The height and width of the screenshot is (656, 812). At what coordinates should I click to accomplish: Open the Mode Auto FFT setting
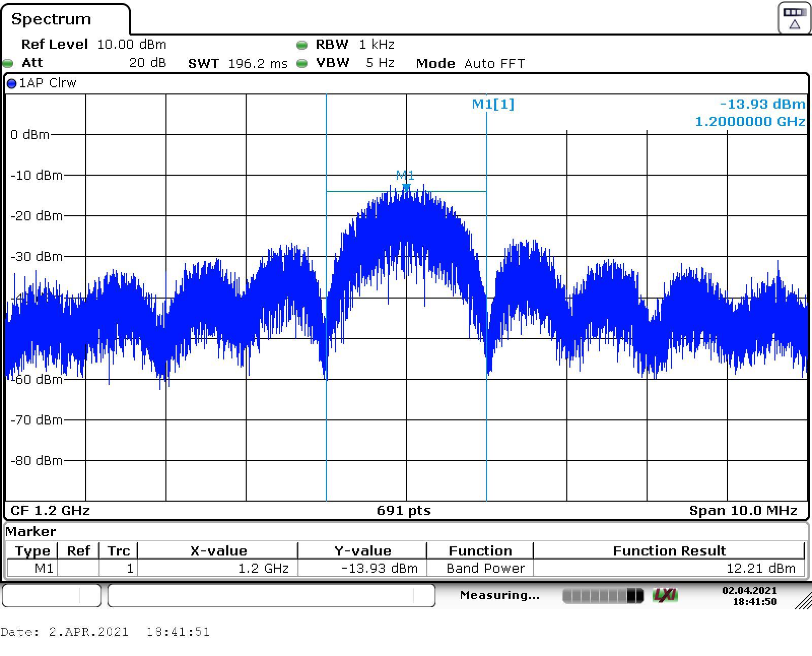coord(470,63)
